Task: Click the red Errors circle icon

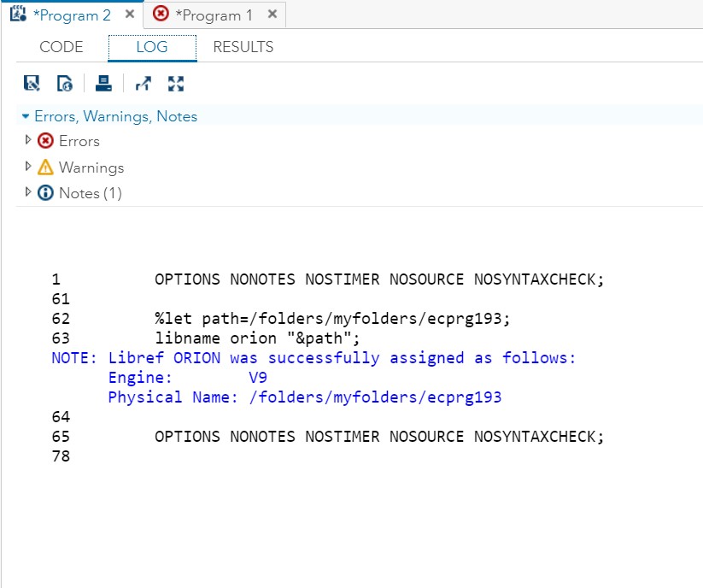Action: [x=45, y=141]
